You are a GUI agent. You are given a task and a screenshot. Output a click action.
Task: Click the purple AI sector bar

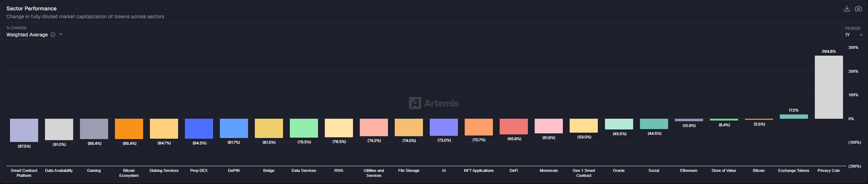point(444,127)
